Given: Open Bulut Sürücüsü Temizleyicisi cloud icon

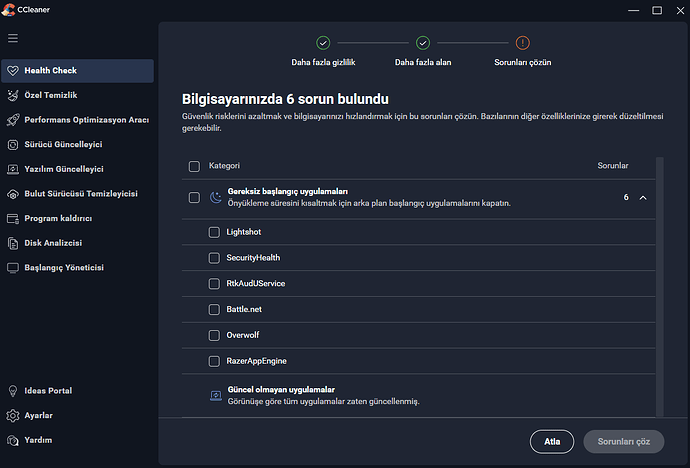Looking at the screenshot, I should [x=13, y=194].
